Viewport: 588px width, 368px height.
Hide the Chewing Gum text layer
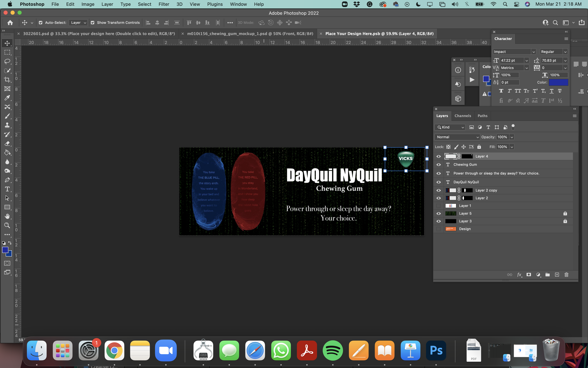pos(439,165)
